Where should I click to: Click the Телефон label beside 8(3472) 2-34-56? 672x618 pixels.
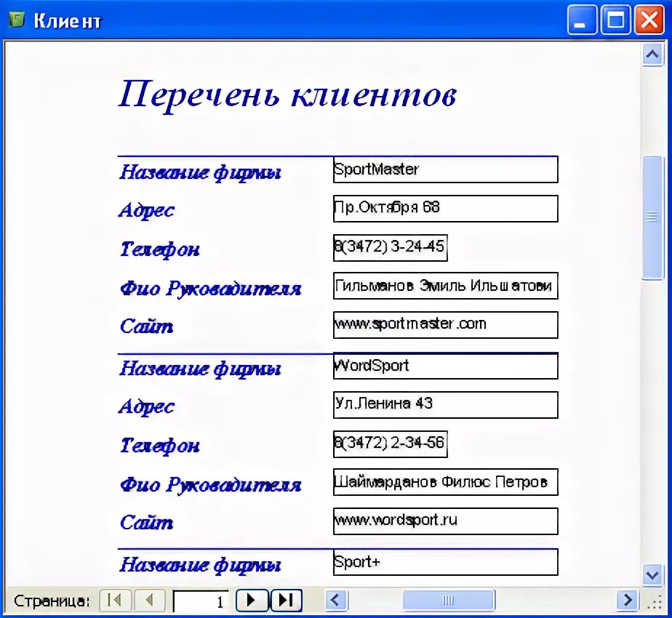[x=159, y=446]
